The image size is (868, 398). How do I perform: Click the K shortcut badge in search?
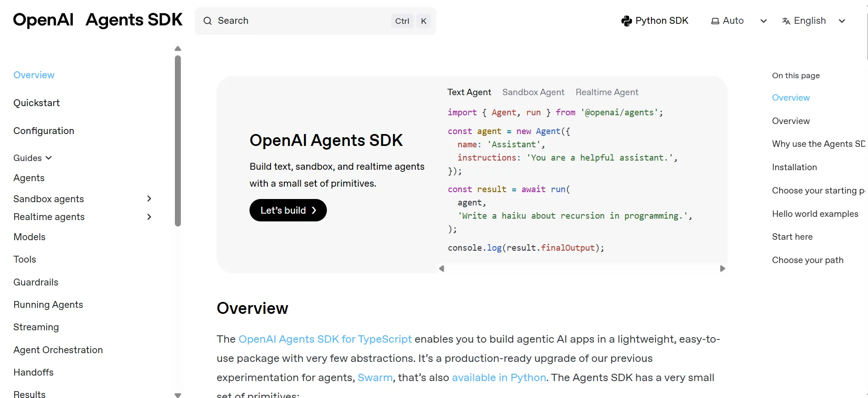click(423, 21)
